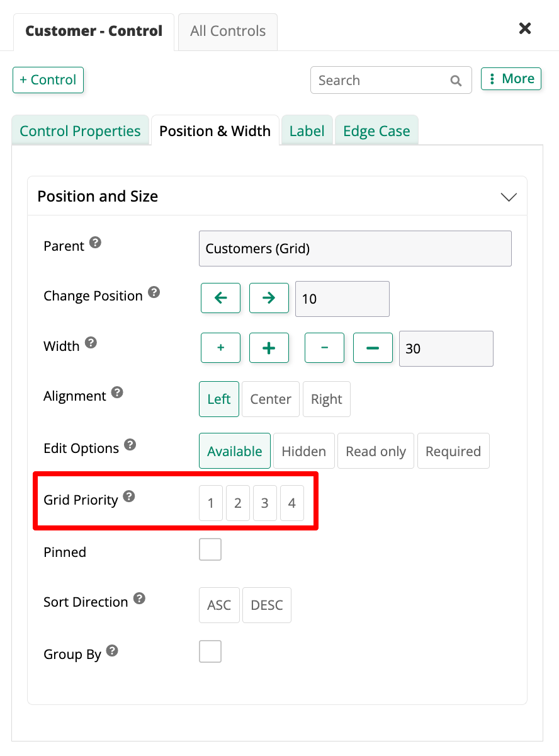Click the search magnifier icon

pos(456,81)
